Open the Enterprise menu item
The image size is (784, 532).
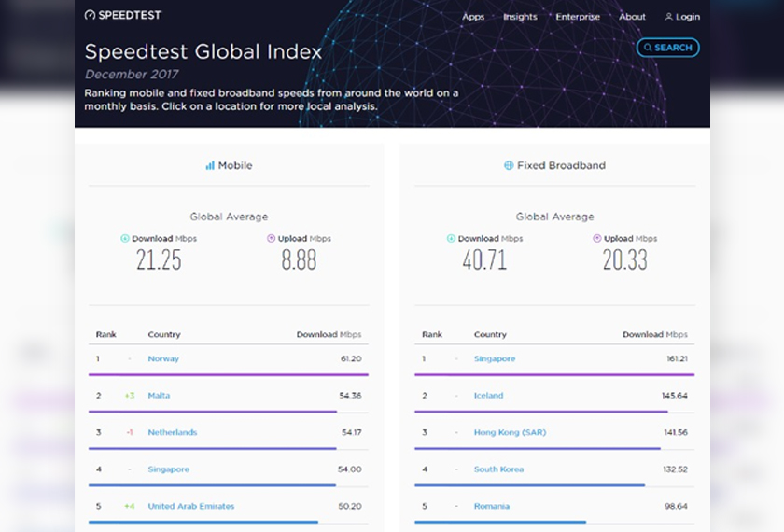pyautogui.click(x=578, y=17)
